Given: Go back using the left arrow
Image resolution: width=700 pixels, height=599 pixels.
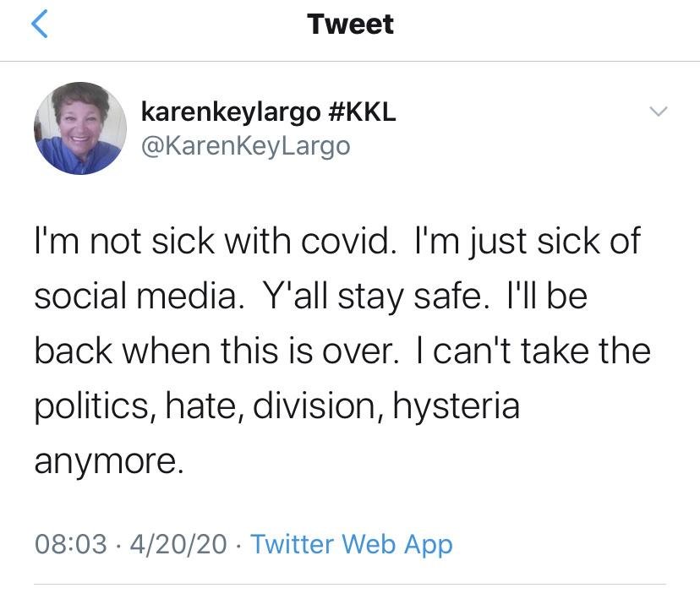Looking at the screenshot, I should [x=40, y=24].
